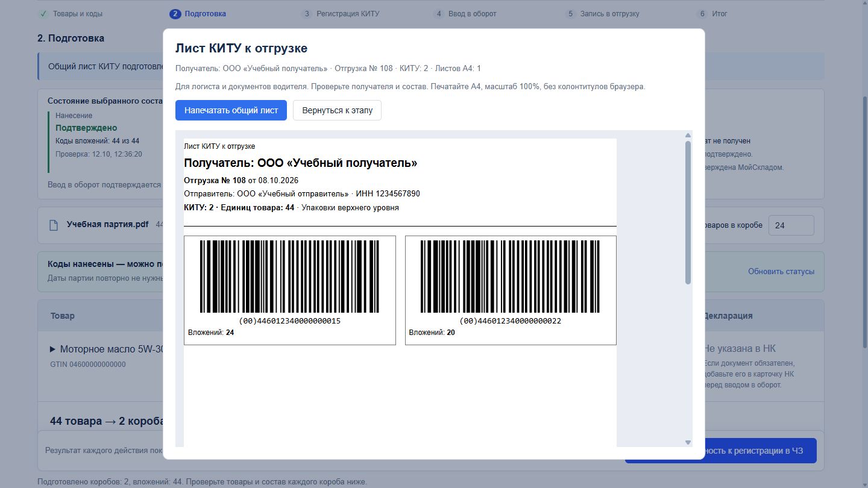Viewport: 868px width, 488px height.
Task: Open the Ввод в оборот step
Action: point(465,13)
